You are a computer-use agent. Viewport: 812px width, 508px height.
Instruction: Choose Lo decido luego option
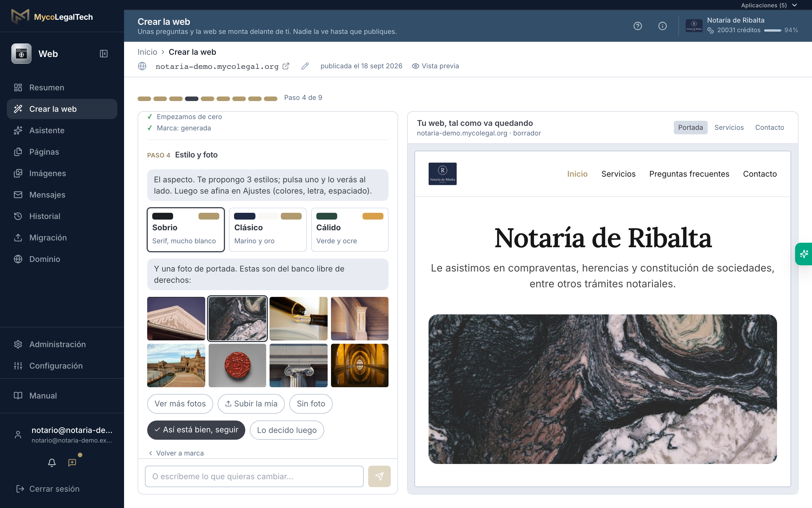click(286, 430)
